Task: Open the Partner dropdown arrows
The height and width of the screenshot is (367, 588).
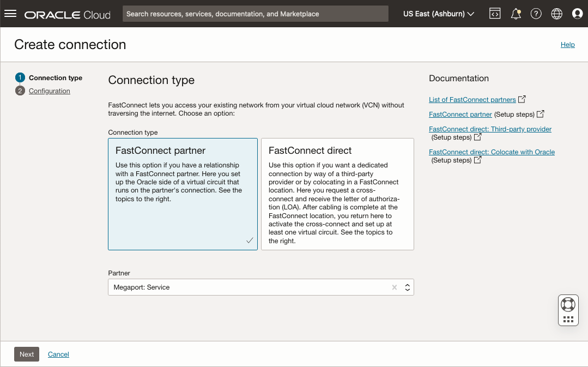Action: [407, 287]
